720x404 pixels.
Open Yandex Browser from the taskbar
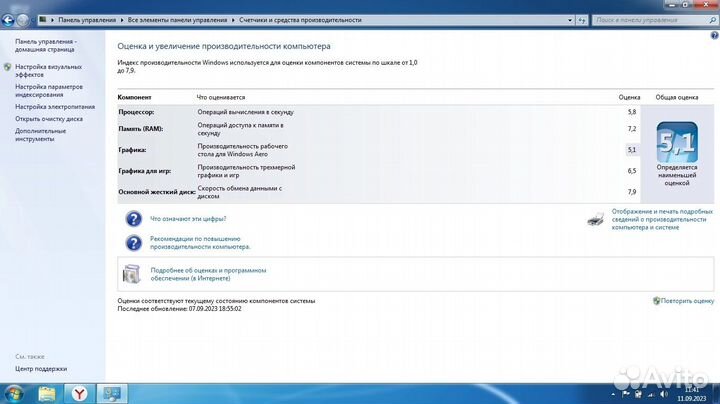point(79,393)
